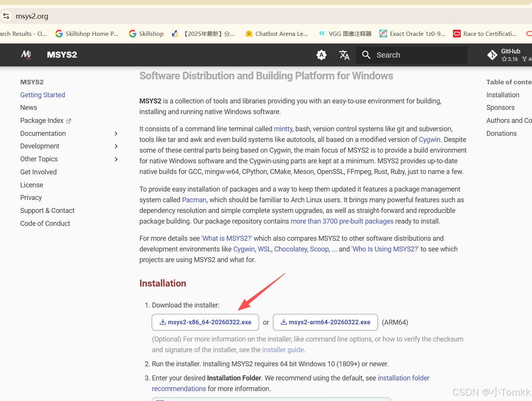The image size is (532, 401).
Task: Follow the Cygwin link in second paragraph
Action: [429, 140]
